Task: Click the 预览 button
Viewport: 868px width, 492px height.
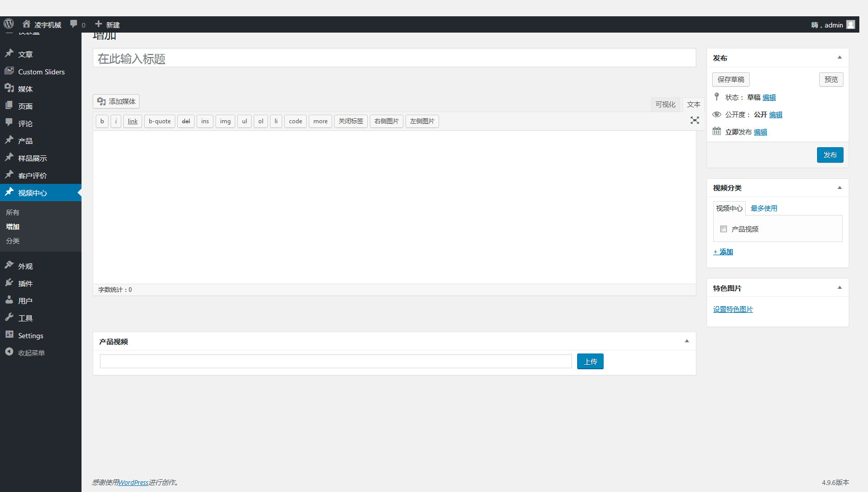Action: (831, 79)
